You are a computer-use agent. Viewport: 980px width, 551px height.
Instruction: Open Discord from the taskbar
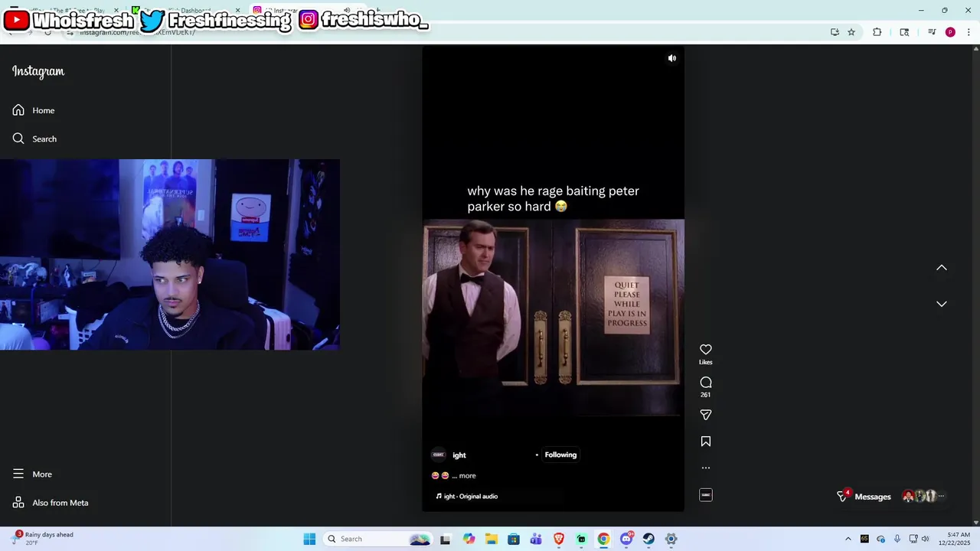626,539
